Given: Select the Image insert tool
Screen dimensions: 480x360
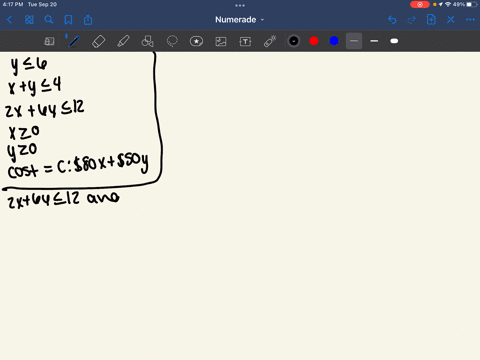Looking at the screenshot, I should pos(221,41).
